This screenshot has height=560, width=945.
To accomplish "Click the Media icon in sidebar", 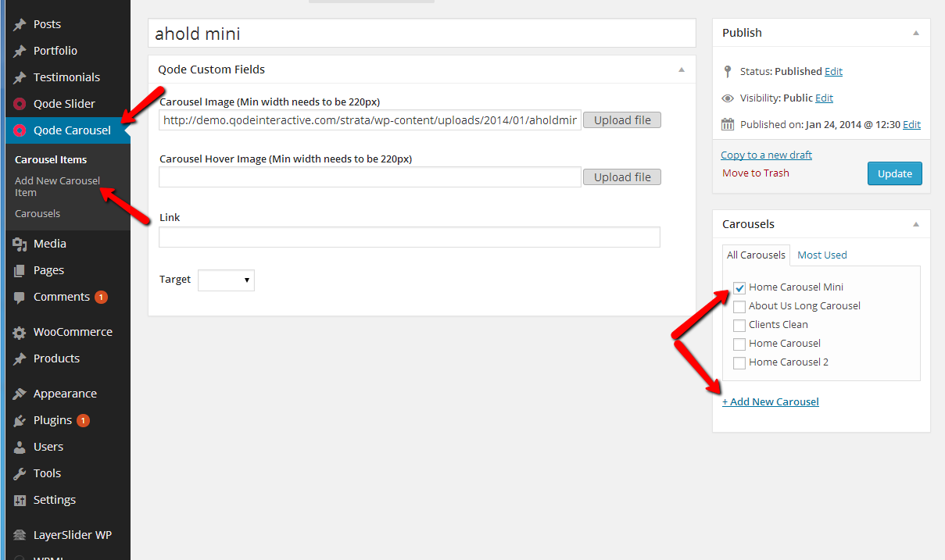I will (x=20, y=244).
